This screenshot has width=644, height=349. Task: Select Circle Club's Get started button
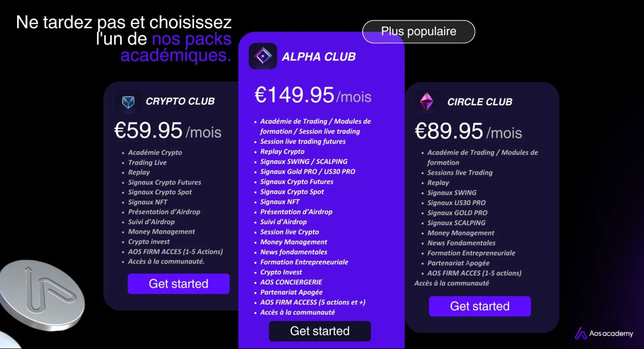point(480,306)
